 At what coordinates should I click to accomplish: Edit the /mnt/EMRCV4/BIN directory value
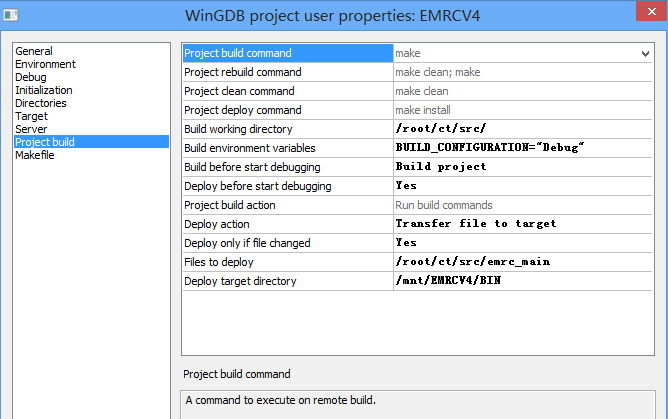point(523,281)
